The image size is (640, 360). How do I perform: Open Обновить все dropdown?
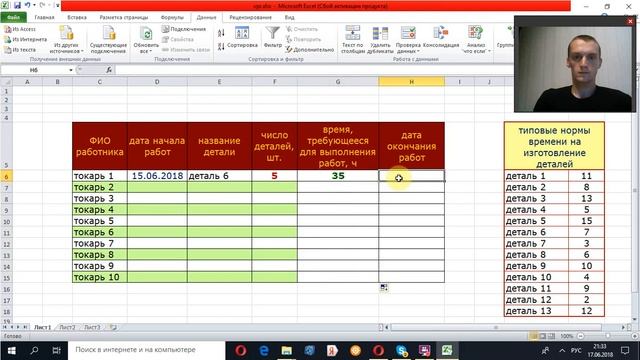146,40
